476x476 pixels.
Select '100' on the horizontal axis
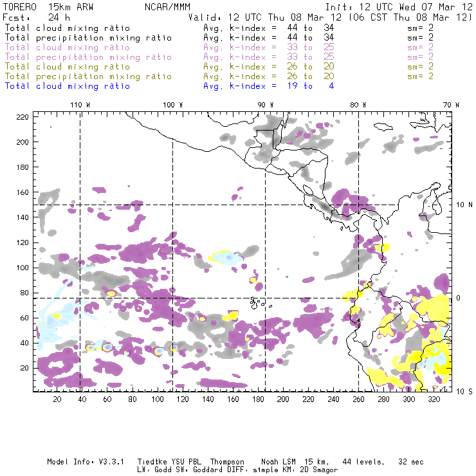(158, 399)
